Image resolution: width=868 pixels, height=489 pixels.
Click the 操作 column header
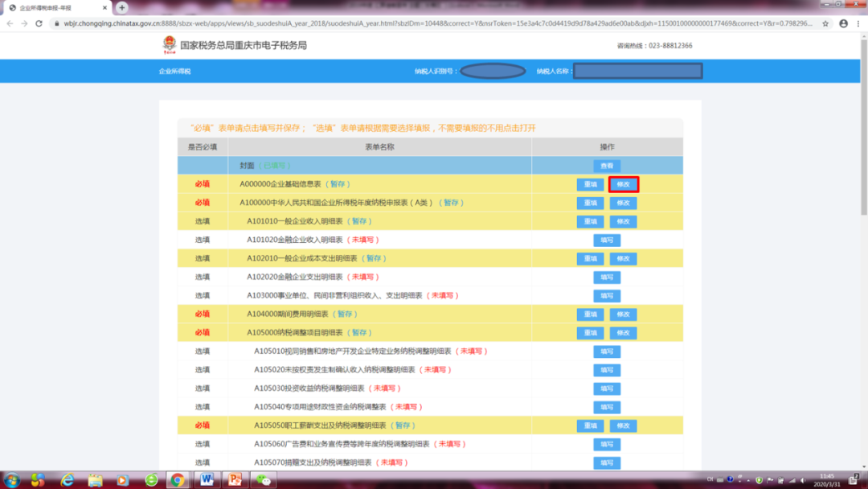608,146
